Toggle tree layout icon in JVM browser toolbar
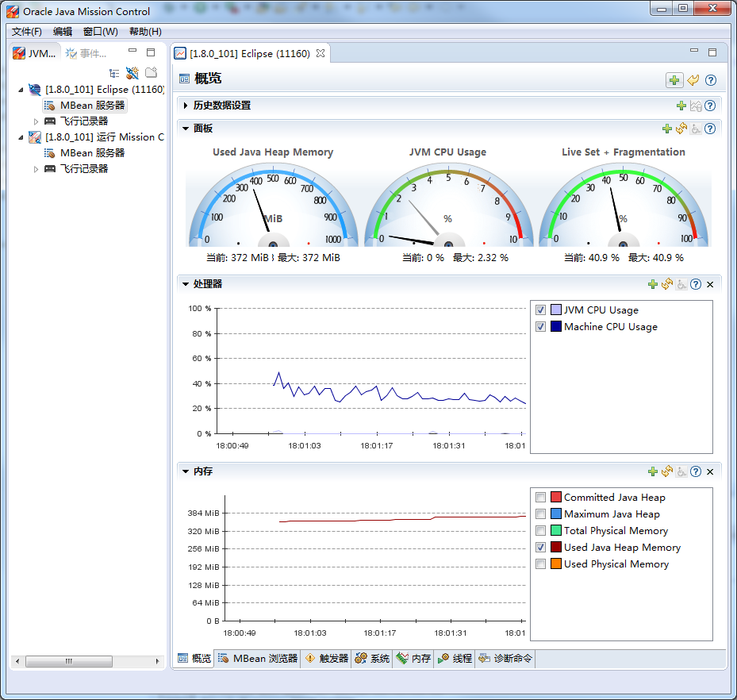Screen dimensions: 737x700 pos(114,73)
